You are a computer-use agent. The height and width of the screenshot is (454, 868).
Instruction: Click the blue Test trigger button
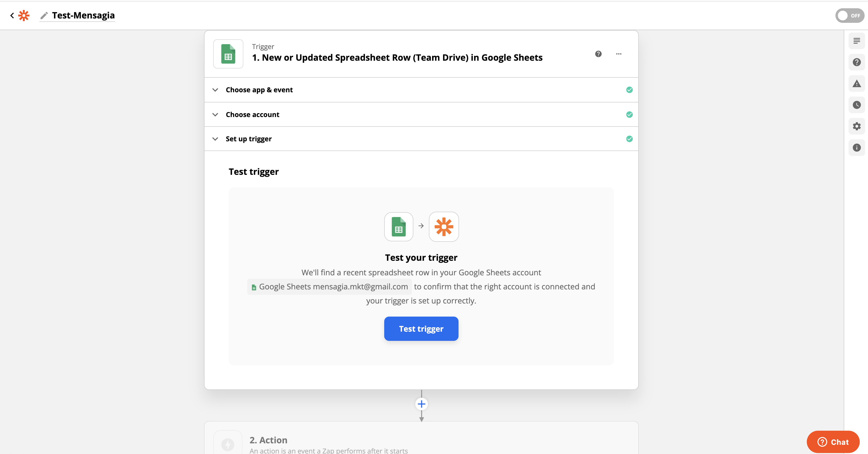click(421, 329)
